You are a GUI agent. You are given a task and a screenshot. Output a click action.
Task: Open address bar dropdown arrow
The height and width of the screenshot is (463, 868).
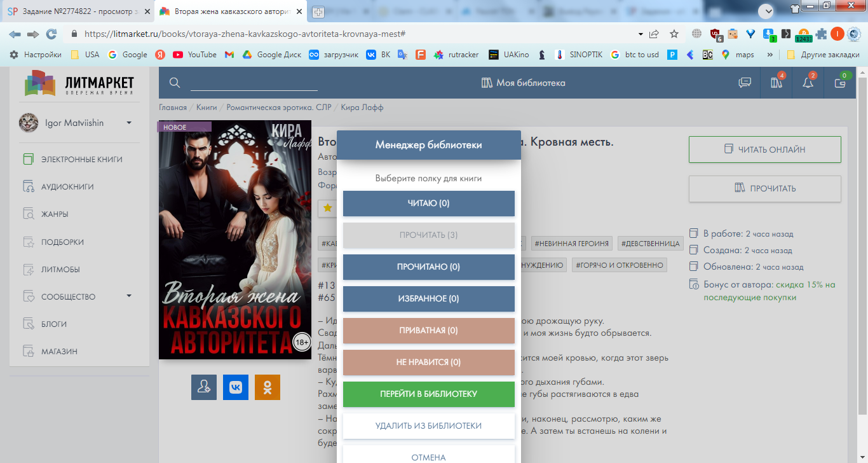pos(640,34)
